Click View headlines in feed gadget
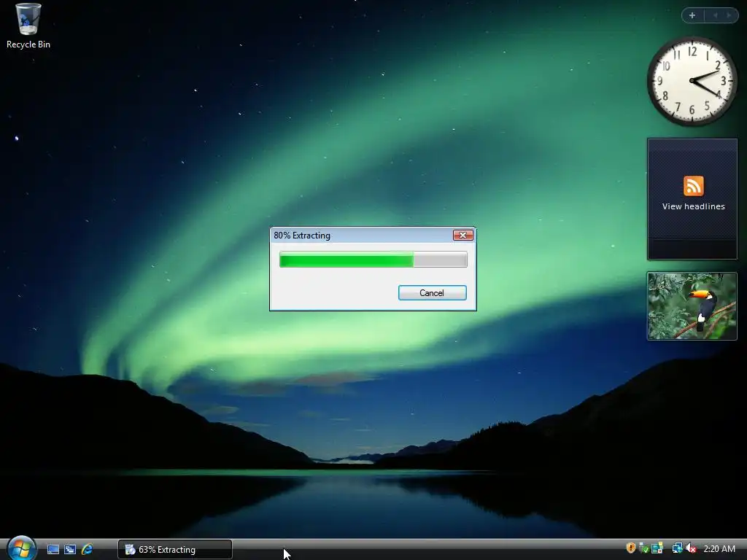 point(693,206)
